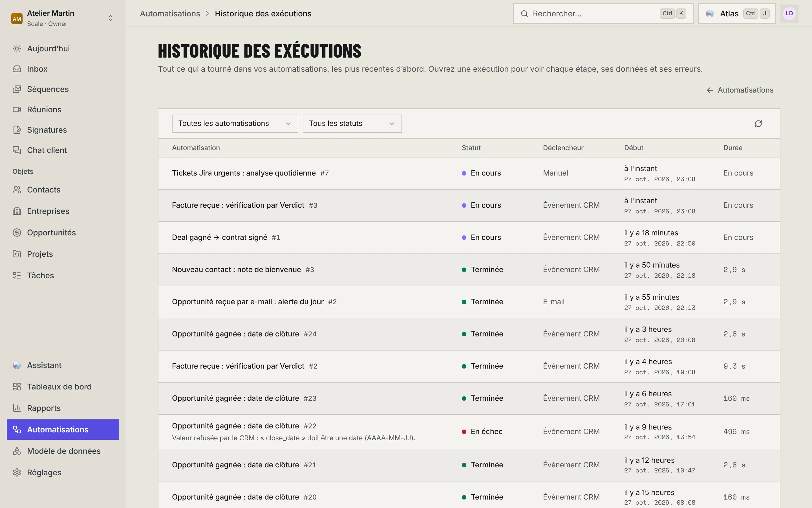Viewport: 812px width, 508px height.
Task: Navigate to Tableaux de bord
Action: click(x=63, y=387)
